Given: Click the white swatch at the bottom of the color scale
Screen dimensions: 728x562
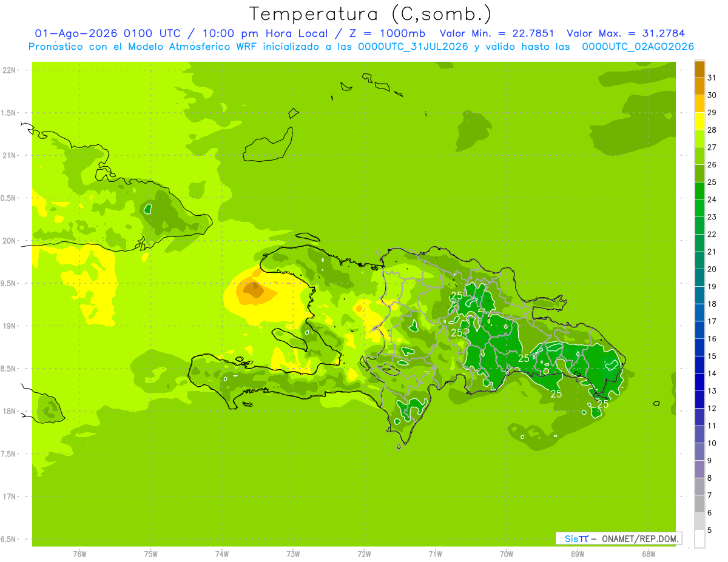Looking at the screenshot, I should coord(699,539).
